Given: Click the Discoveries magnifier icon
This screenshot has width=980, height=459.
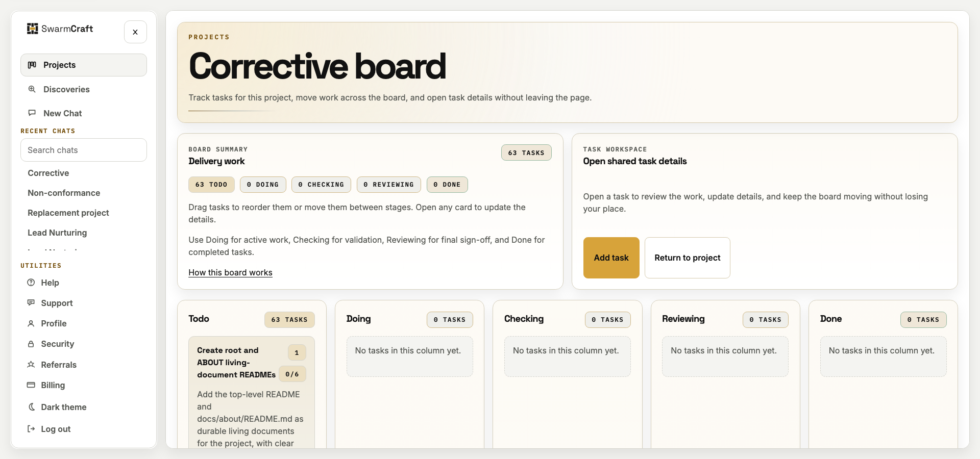Looking at the screenshot, I should [32, 89].
